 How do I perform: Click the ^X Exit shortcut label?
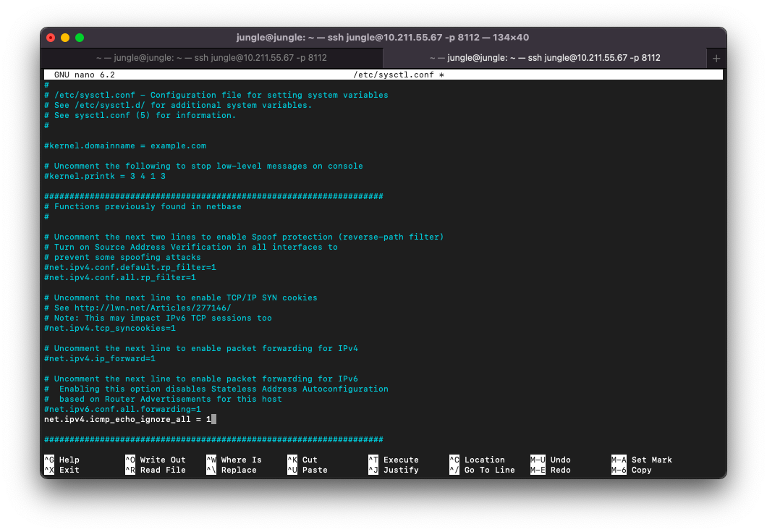62,470
